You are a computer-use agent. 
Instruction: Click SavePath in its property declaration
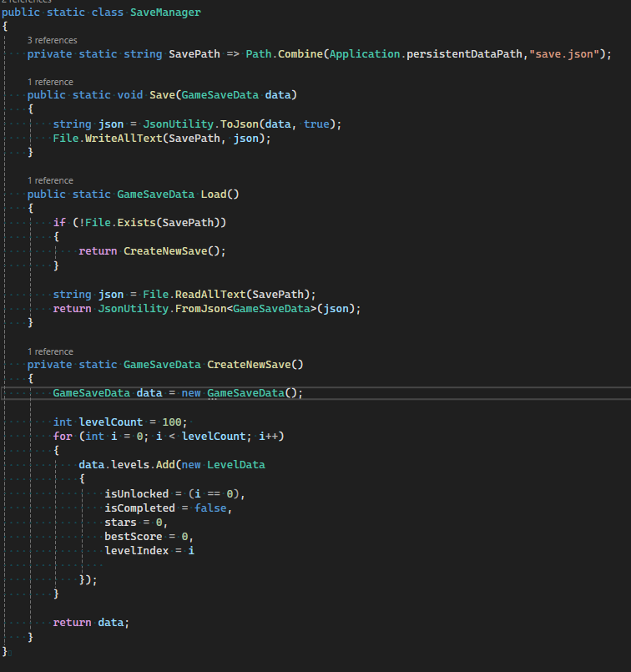[194, 54]
